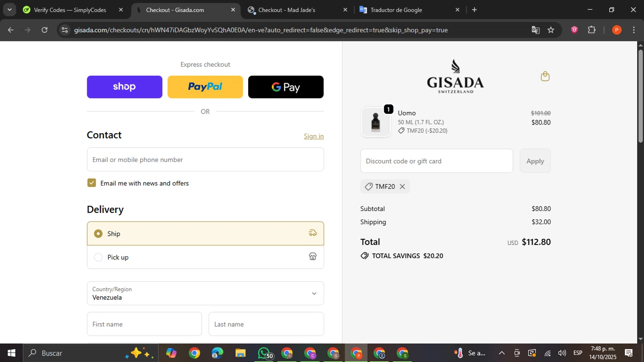Screen dimensions: 644x362
Task: View site information icon in address bar
Action: 65,30
